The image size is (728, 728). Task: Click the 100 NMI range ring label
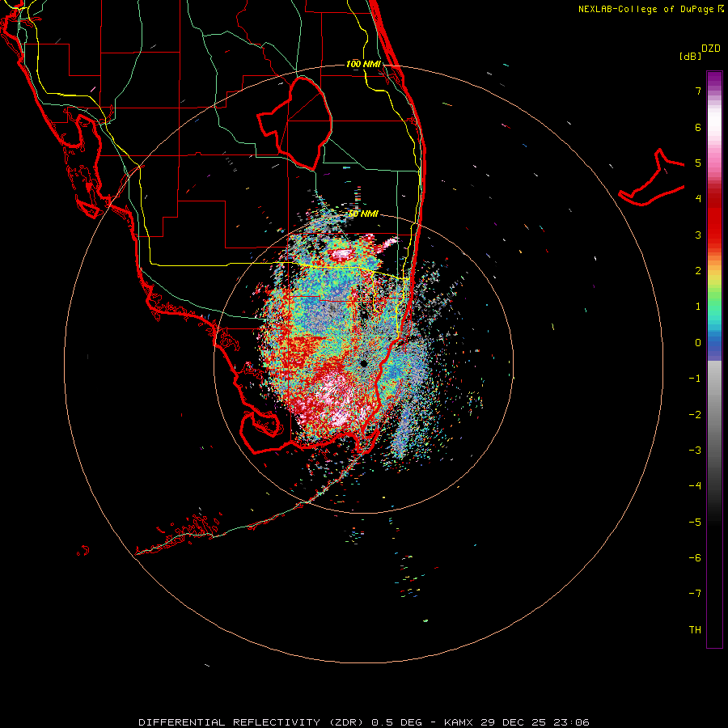click(x=363, y=64)
